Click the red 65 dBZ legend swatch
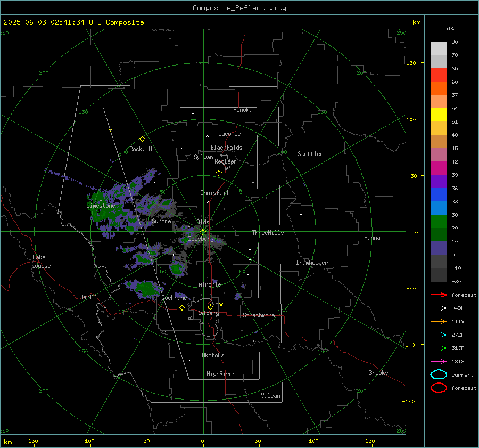Image resolution: width=479 pixels, height=448 pixels. coord(439,75)
